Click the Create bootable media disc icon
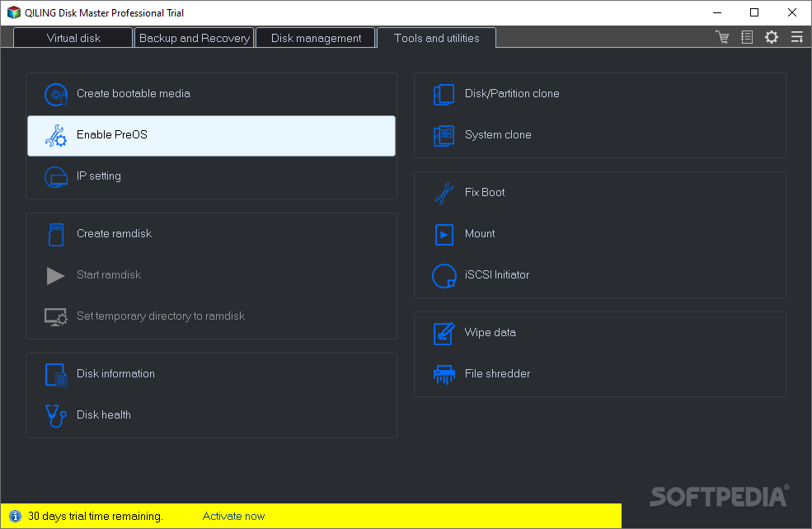 click(x=56, y=94)
